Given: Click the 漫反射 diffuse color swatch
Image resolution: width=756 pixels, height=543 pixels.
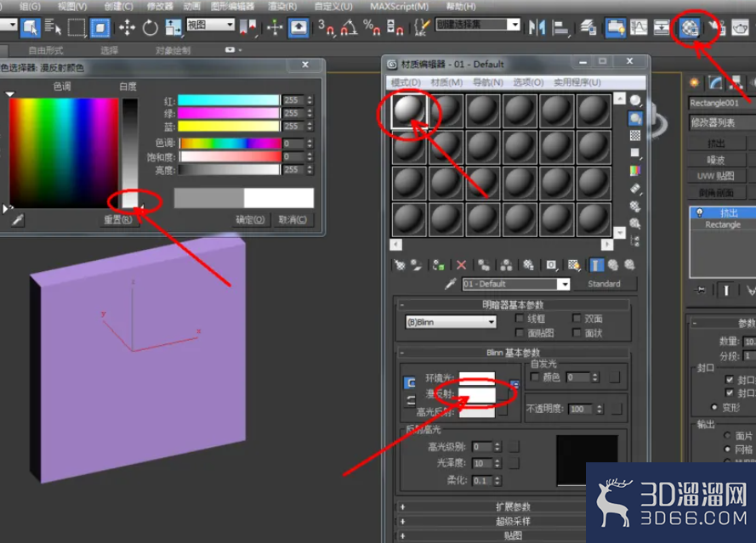Looking at the screenshot, I should coord(477,394).
